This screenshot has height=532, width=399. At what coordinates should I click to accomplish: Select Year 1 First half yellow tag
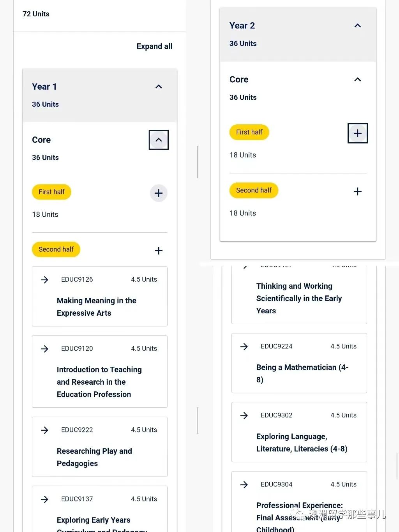(51, 192)
